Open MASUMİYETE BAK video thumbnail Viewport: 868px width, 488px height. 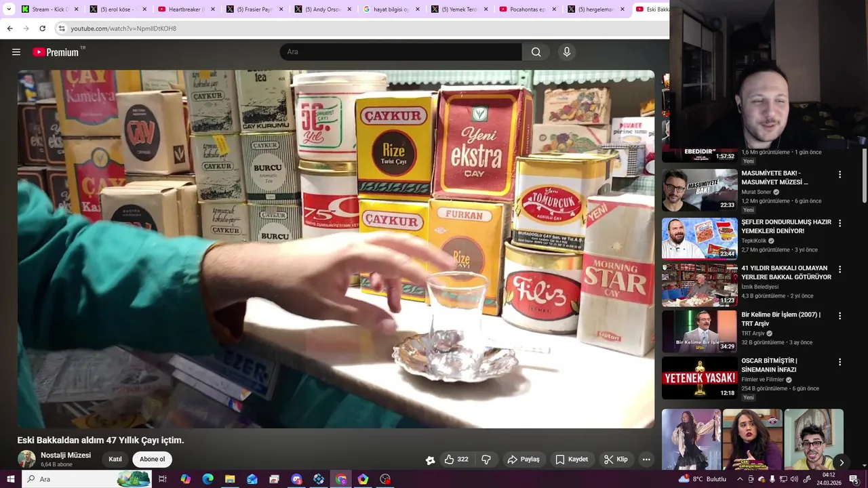[x=699, y=190]
